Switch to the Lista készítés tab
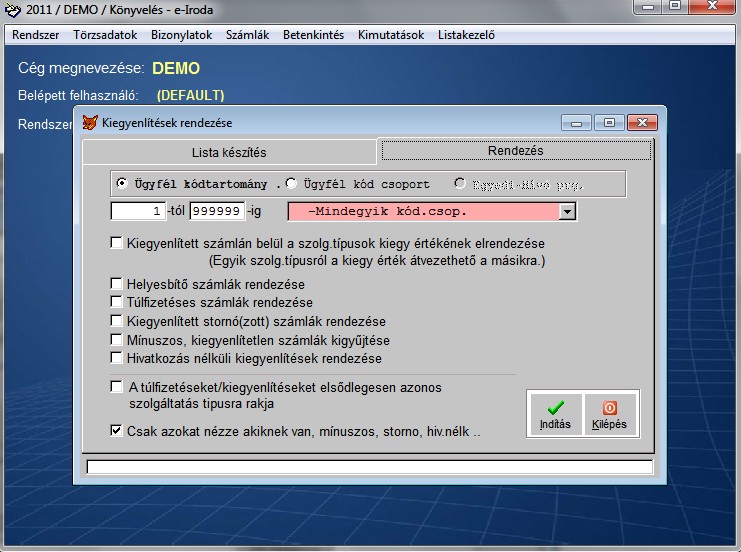The width and height of the screenshot is (741, 552). click(229, 152)
